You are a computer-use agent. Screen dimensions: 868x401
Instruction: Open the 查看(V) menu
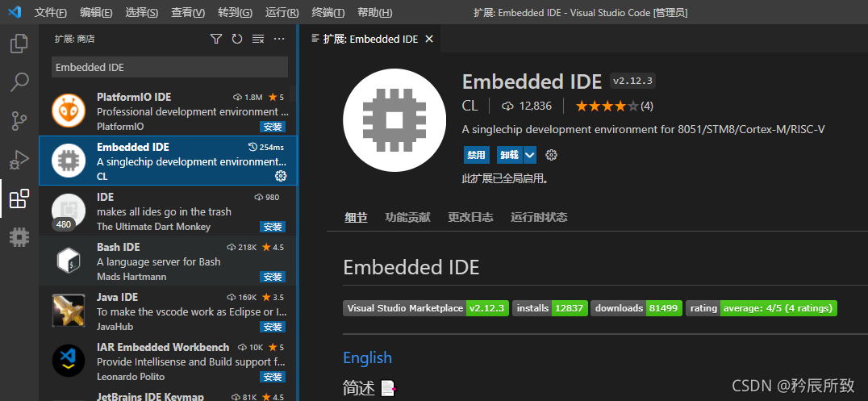coord(188,12)
